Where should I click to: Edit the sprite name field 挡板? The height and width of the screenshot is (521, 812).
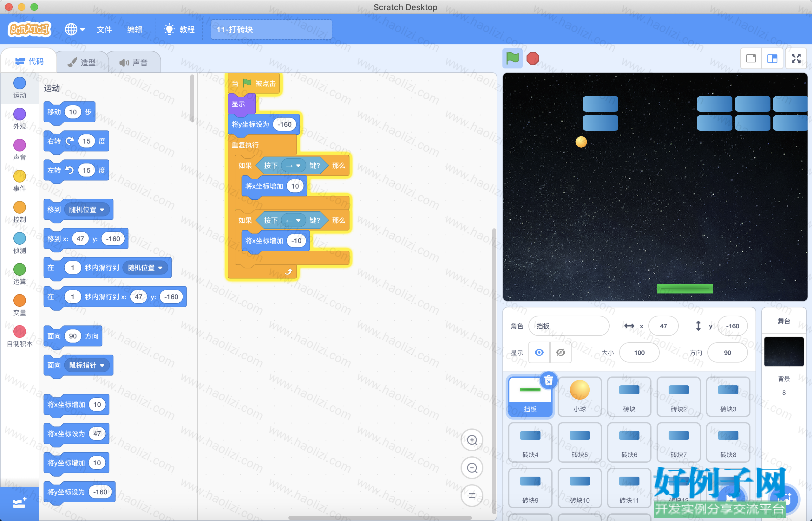569,326
